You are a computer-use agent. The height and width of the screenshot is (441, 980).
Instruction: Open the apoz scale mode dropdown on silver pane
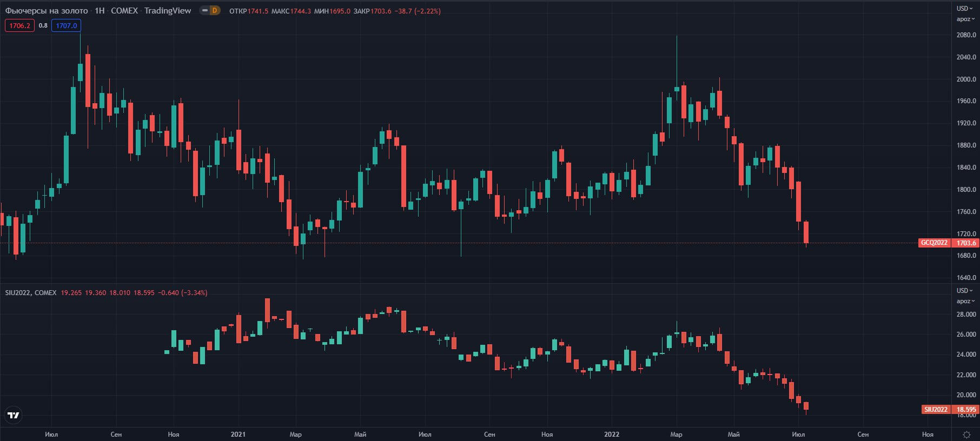[965, 302]
